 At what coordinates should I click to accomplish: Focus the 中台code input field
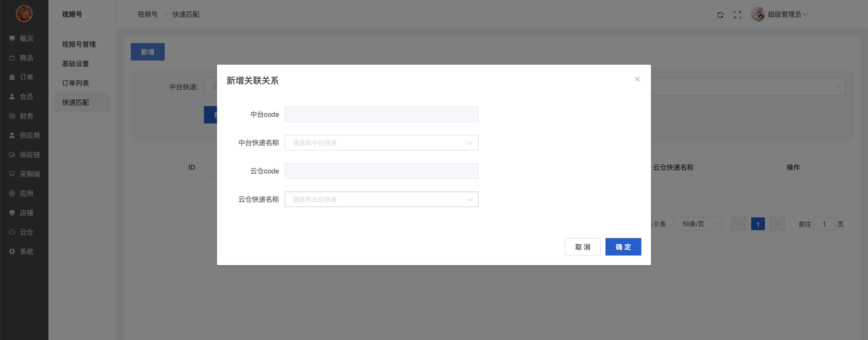(381, 115)
